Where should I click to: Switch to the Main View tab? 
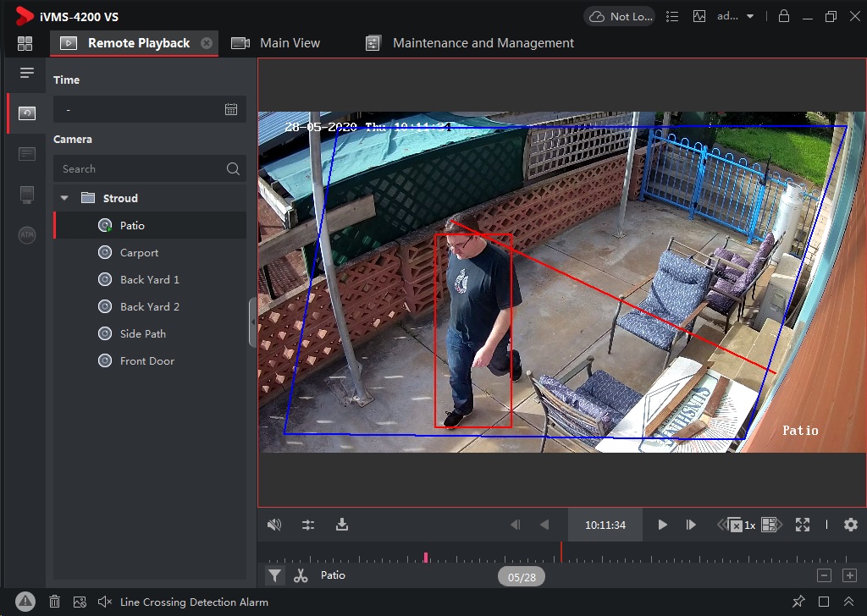point(289,43)
